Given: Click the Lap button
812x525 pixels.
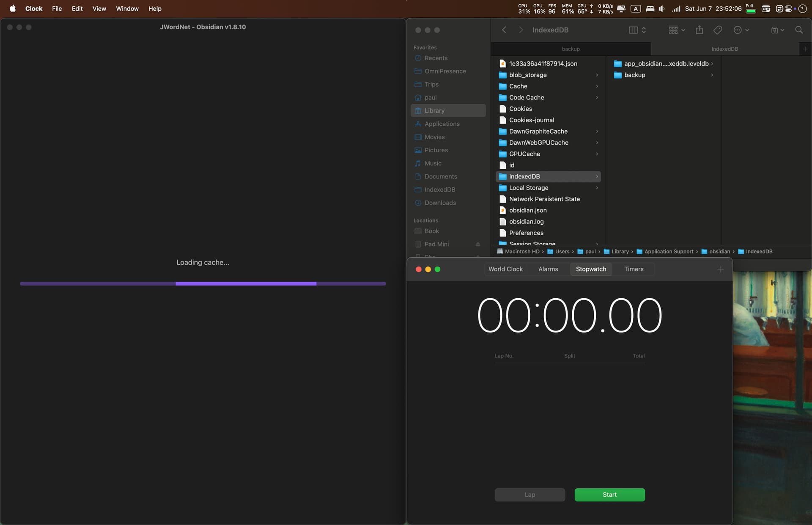Looking at the screenshot, I should click(529, 495).
